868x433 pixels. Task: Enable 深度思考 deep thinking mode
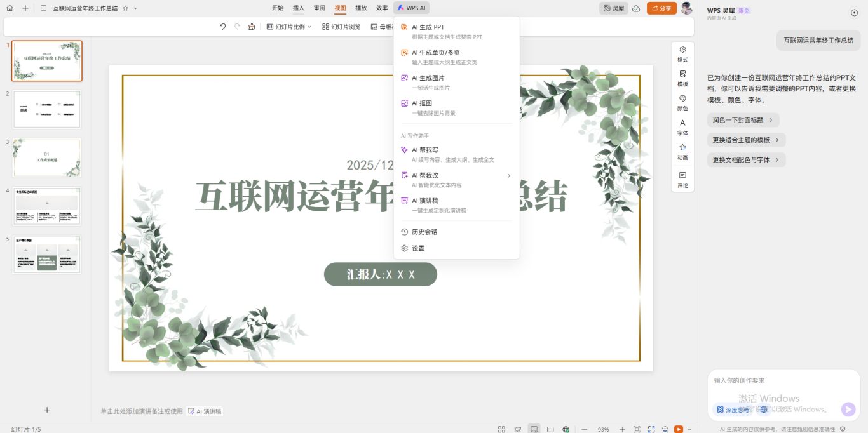pyautogui.click(x=734, y=410)
